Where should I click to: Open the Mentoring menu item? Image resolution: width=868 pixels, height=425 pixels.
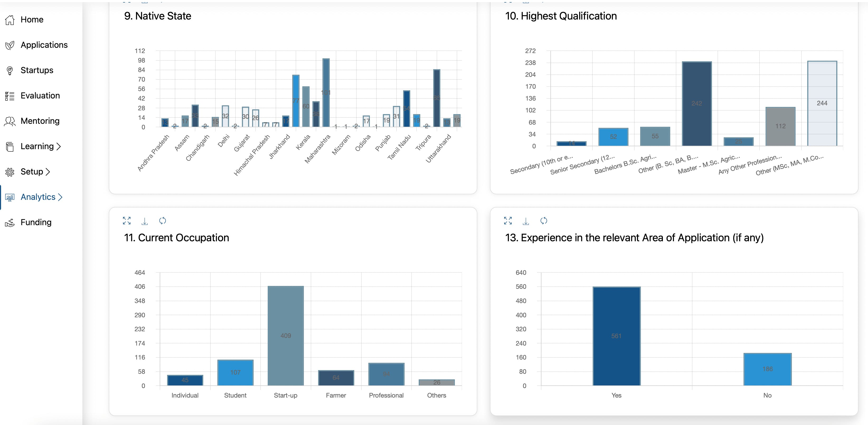pyautogui.click(x=40, y=121)
